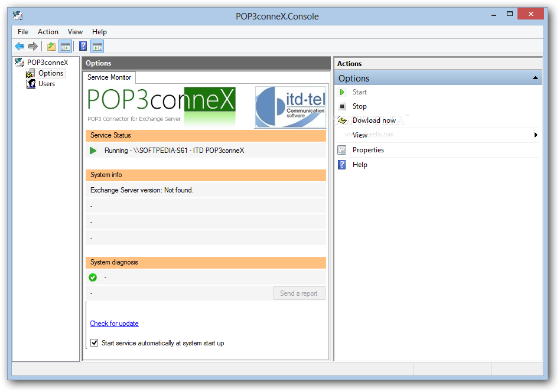Click Running - \\SOFTPEDIA-S61 status text
This screenshot has width=560, height=392.
pos(174,151)
